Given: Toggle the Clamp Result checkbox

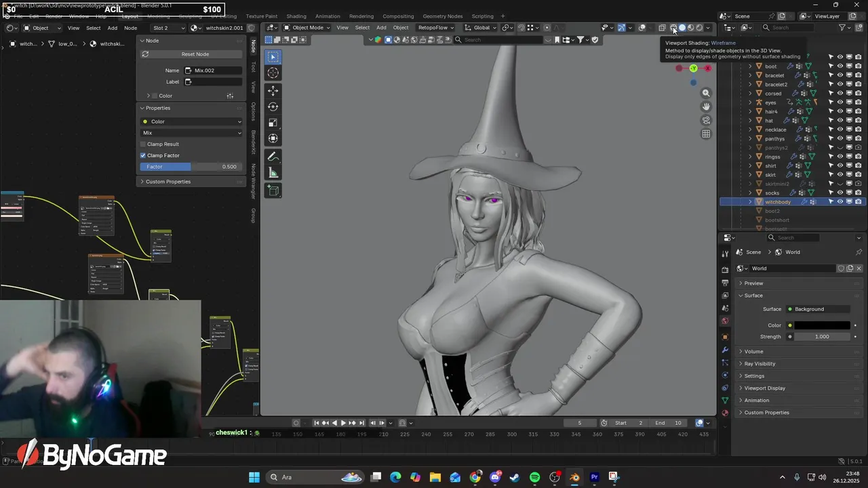Looking at the screenshot, I should coord(143,144).
